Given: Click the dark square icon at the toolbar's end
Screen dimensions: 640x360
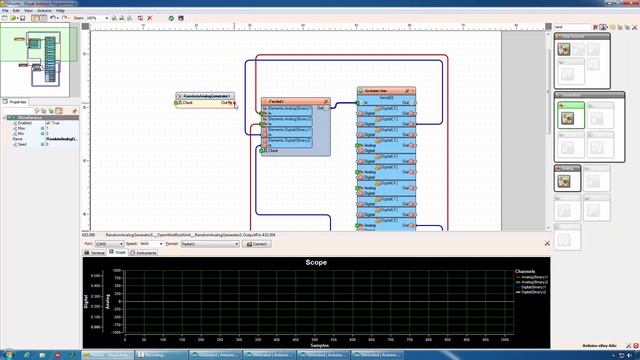Looking at the screenshot, I should coord(181,18).
